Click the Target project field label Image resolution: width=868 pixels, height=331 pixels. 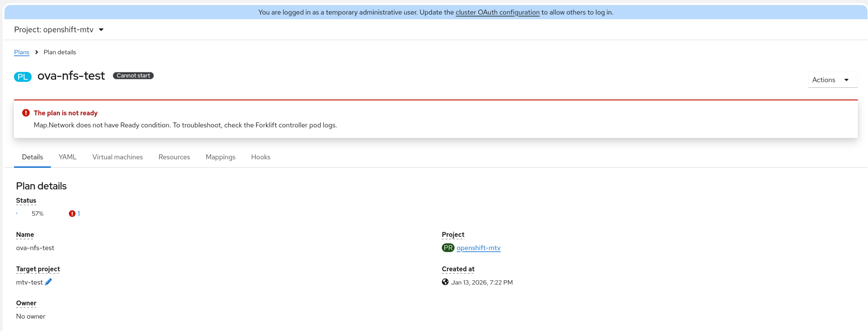38,269
